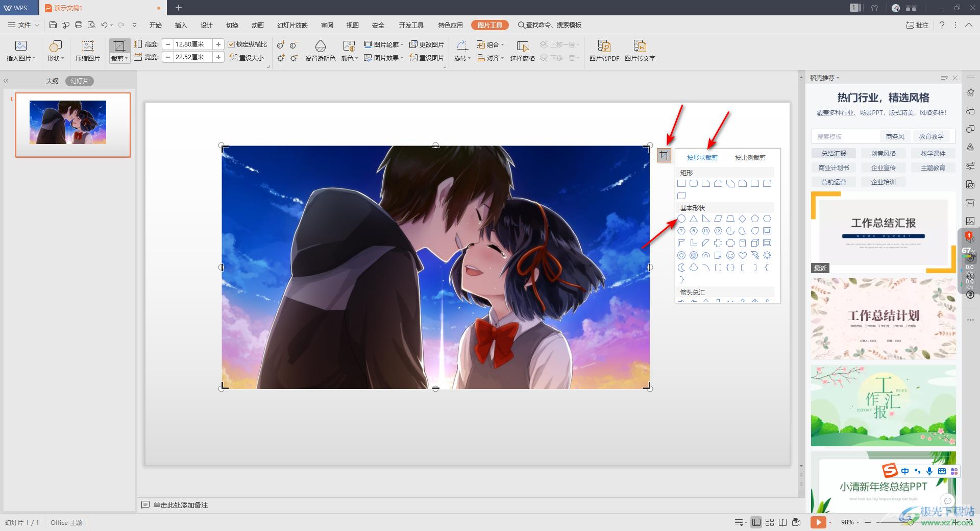Open the Slide Show (幻灯片放映) tab
The height and width of the screenshot is (531, 980).
pyautogui.click(x=292, y=25)
